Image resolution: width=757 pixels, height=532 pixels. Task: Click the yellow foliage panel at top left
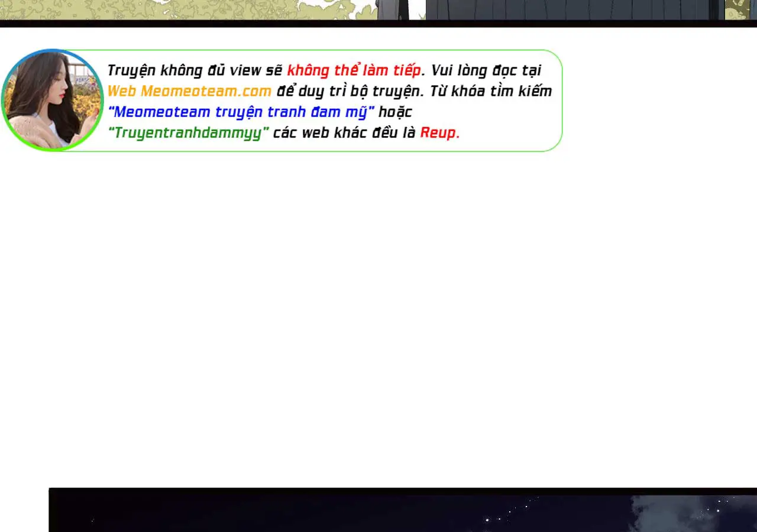[x=177, y=9]
